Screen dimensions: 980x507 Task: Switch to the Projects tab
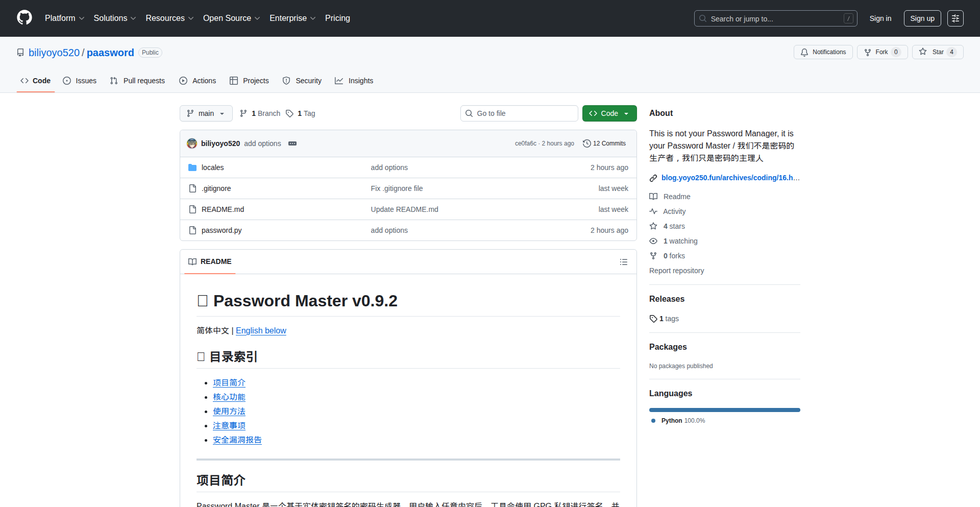click(249, 81)
